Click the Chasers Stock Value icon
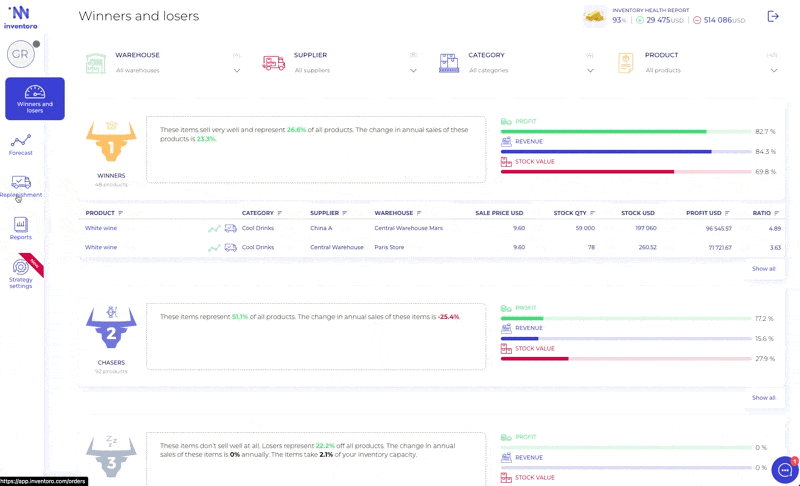 [506, 349]
